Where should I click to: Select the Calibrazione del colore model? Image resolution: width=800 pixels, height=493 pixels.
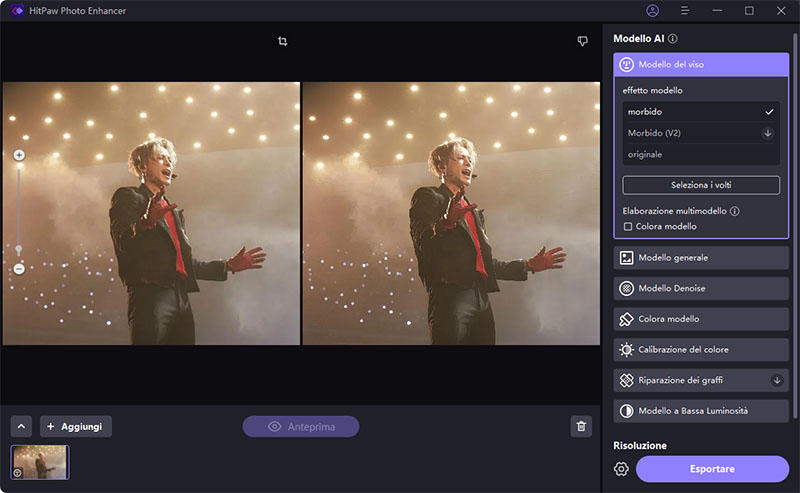701,350
